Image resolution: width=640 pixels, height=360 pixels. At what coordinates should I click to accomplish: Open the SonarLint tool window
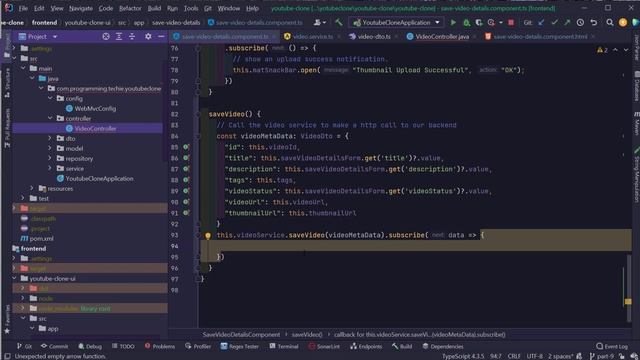324,347
